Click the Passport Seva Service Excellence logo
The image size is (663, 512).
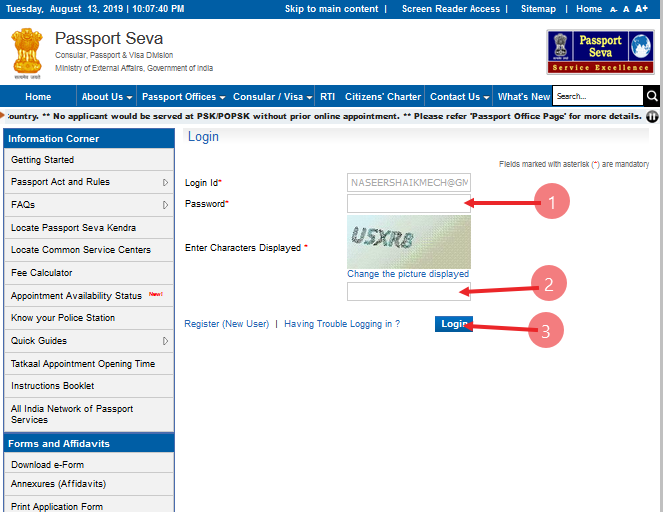click(600, 52)
